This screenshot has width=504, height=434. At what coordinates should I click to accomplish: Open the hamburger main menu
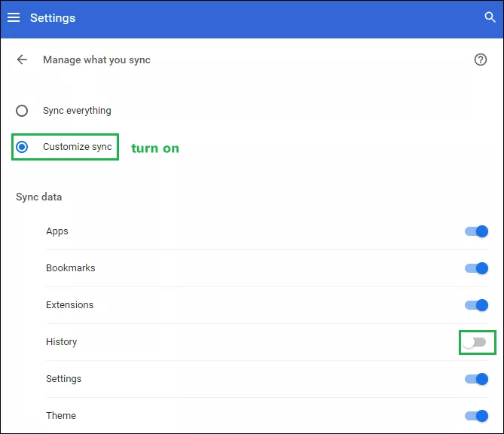tap(14, 17)
